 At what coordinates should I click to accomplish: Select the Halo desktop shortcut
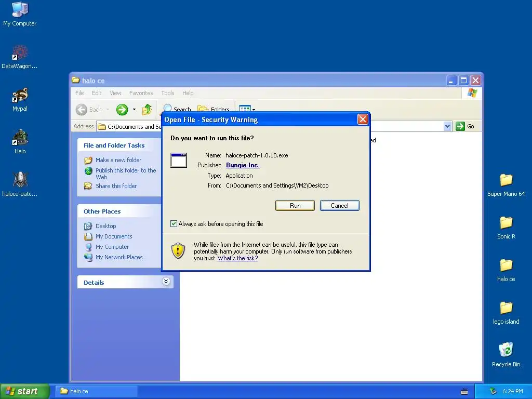(x=20, y=142)
